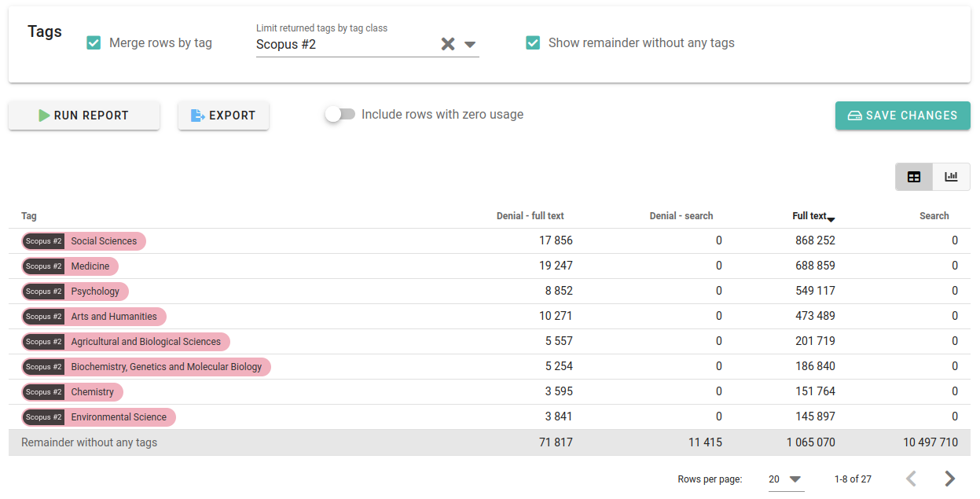Select Biochemistry, Genetics and Molecular Biology tag

[x=146, y=367]
